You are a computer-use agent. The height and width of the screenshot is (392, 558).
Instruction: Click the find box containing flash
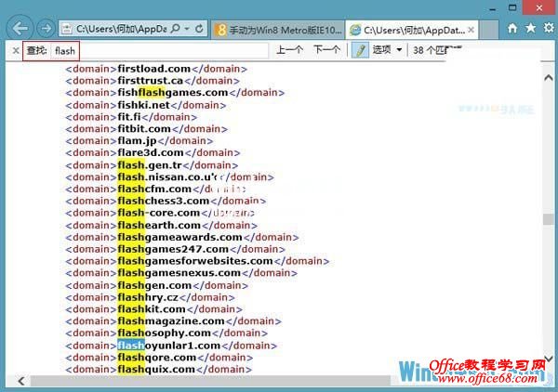pyautogui.click(x=159, y=50)
